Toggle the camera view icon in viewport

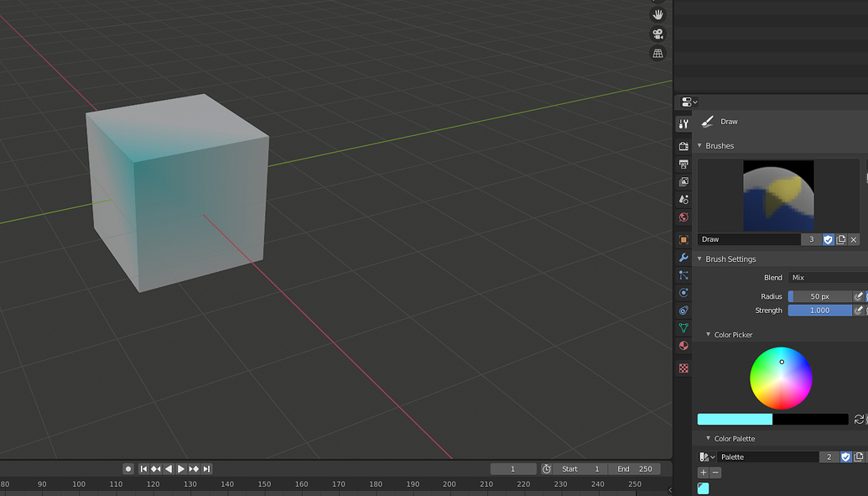click(x=657, y=34)
